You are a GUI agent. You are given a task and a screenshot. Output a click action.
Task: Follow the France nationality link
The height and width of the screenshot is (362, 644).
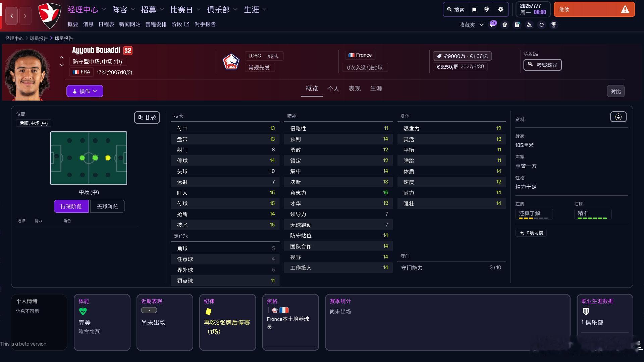tap(364, 55)
